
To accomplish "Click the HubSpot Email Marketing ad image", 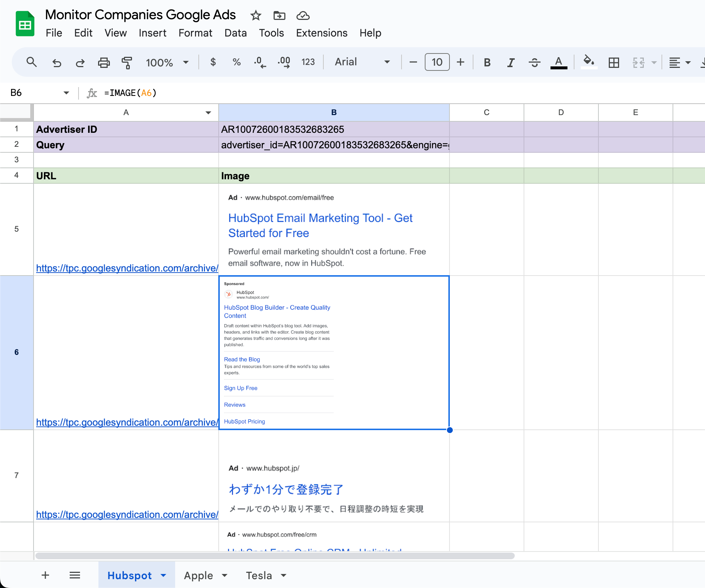I will pyautogui.click(x=334, y=229).
